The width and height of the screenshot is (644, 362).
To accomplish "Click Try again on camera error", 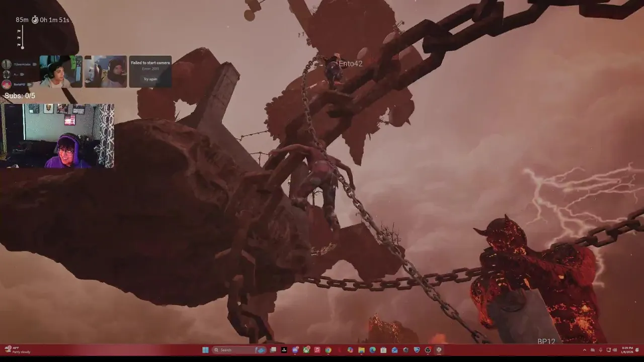I will (x=150, y=79).
